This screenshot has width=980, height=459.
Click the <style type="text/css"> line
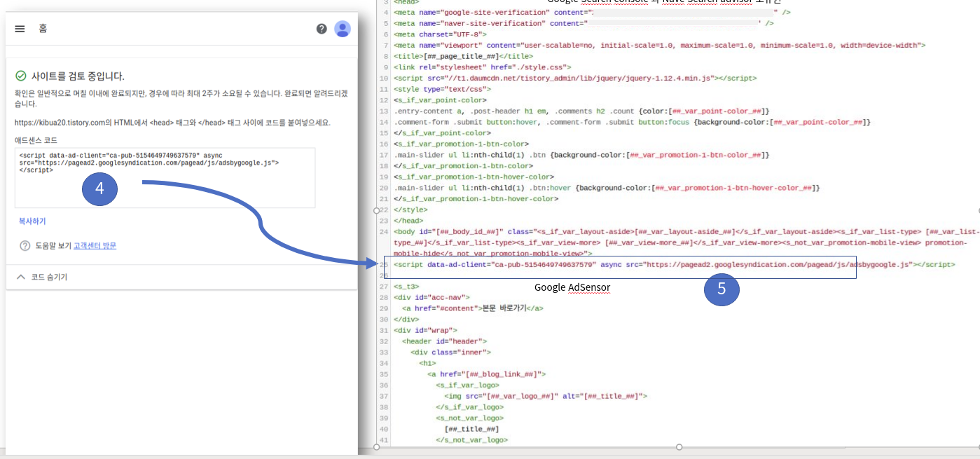(442, 89)
